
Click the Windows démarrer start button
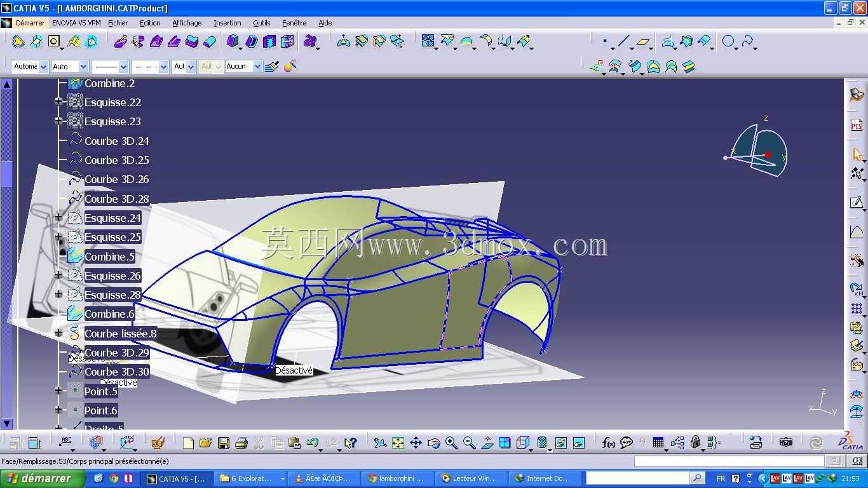[43, 478]
